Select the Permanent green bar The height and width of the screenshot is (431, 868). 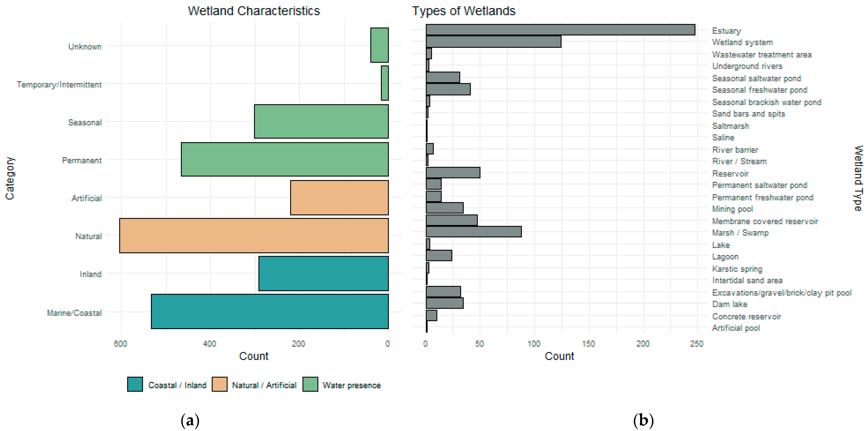[x=285, y=159]
